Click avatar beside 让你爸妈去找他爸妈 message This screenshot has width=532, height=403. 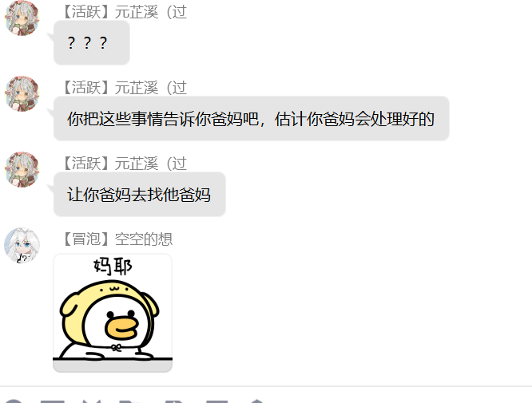(22, 169)
